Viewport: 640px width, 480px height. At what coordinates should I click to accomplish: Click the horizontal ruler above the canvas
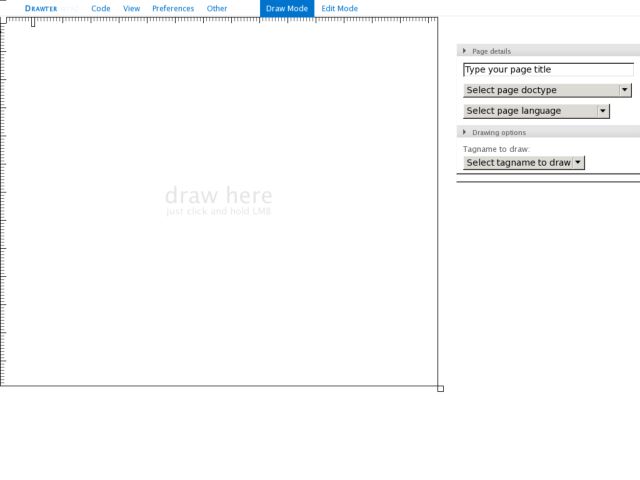tap(222, 20)
